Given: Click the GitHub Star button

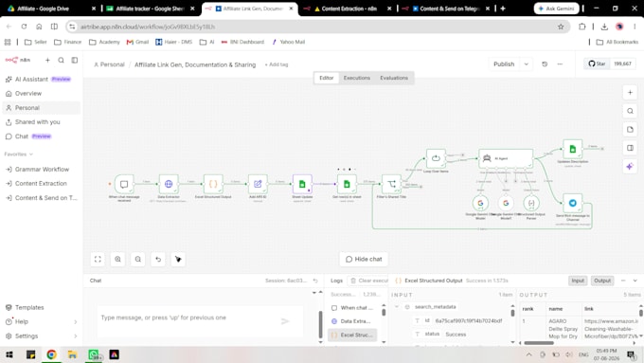Looking at the screenshot, I should point(597,64).
